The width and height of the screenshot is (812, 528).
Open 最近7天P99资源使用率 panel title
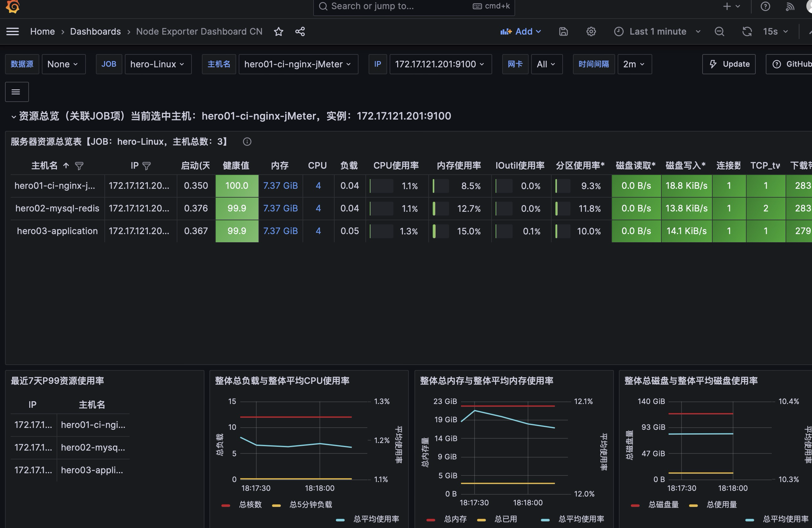tap(57, 381)
